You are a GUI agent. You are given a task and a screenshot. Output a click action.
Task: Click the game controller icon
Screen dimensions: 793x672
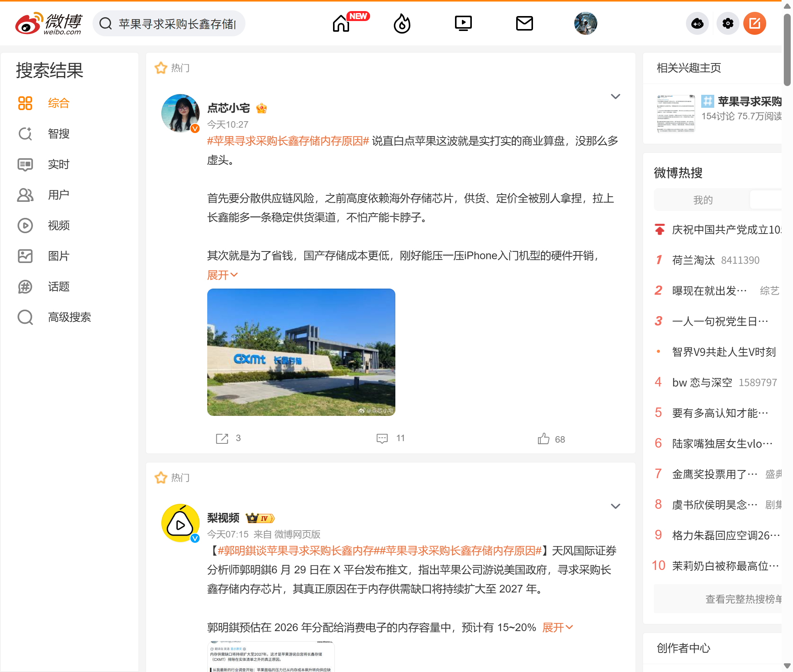coord(697,23)
